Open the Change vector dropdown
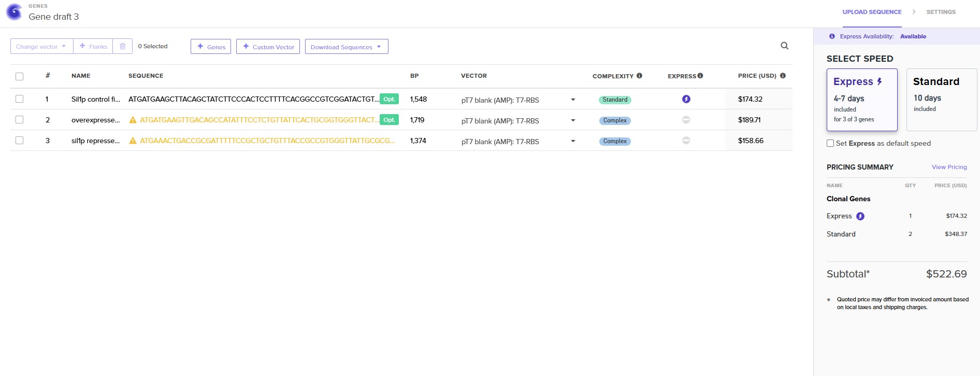The width and height of the screenshot is (980, 376). 41,46
